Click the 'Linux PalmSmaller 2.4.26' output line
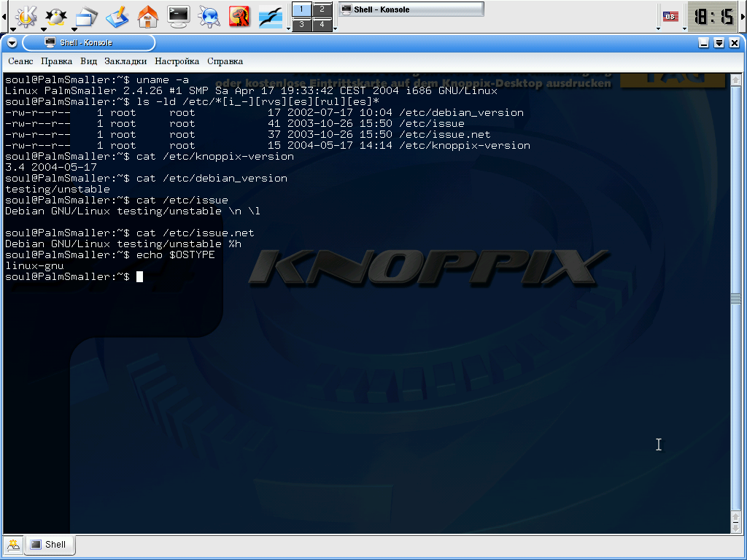This screenshot has width=747, height=560. [251, 91]
